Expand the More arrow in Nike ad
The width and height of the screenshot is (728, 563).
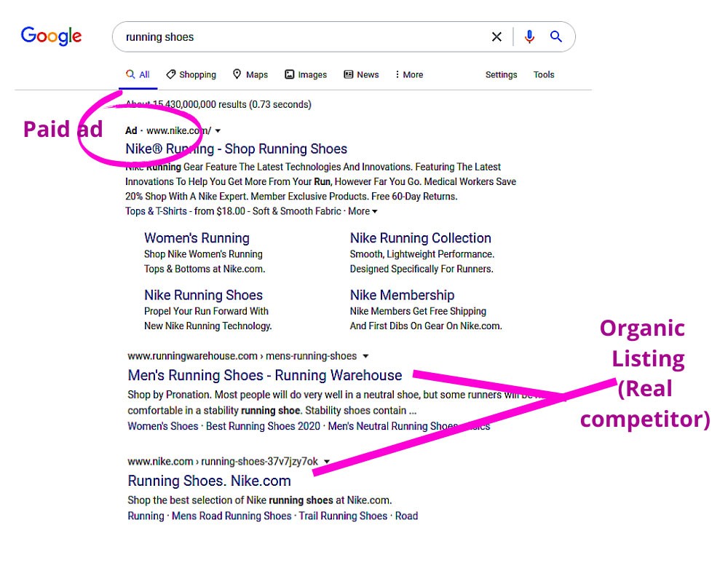363,211
